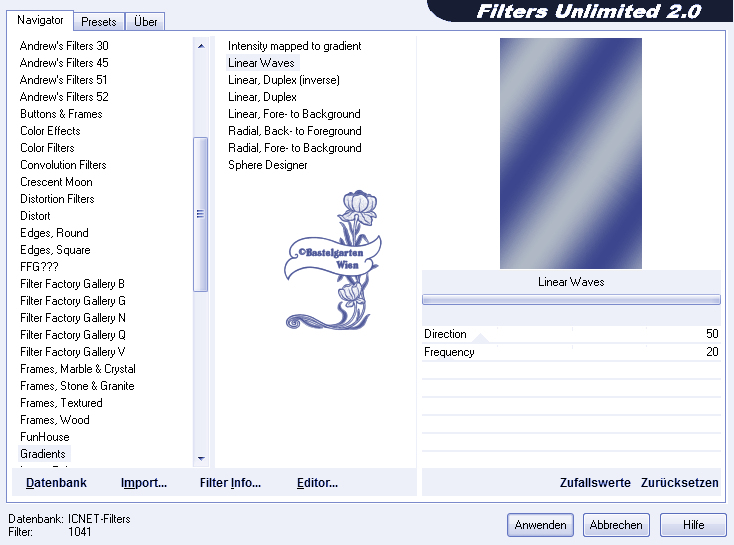The width and height of the screenshot is (734, 545).
Task: Open Buttons & Frames category
Action: (x=61, y=114)
